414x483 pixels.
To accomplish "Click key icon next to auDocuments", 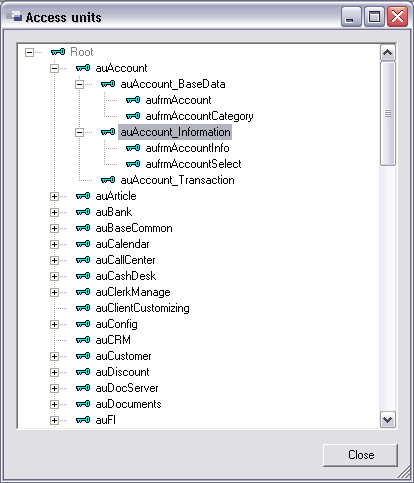I will [83, 404].
